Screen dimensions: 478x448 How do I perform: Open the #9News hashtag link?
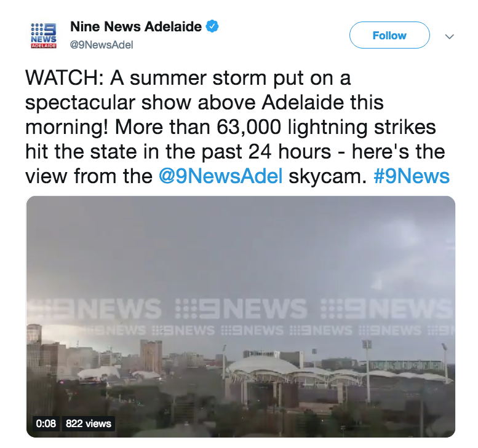(x=412, y=176)
